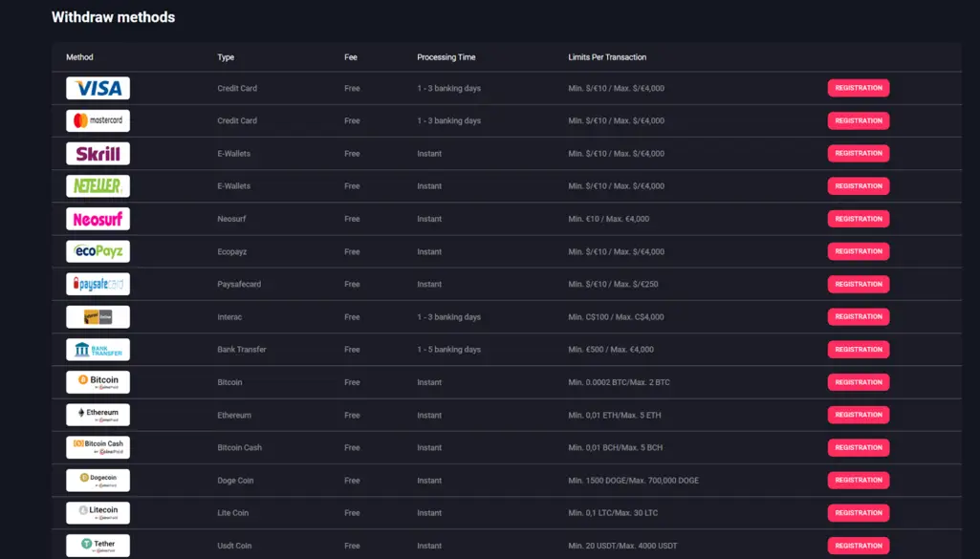This screenshot has width=980, height=559.
Task: Open Registration for Doge Coin row
Action: point(859,481)
